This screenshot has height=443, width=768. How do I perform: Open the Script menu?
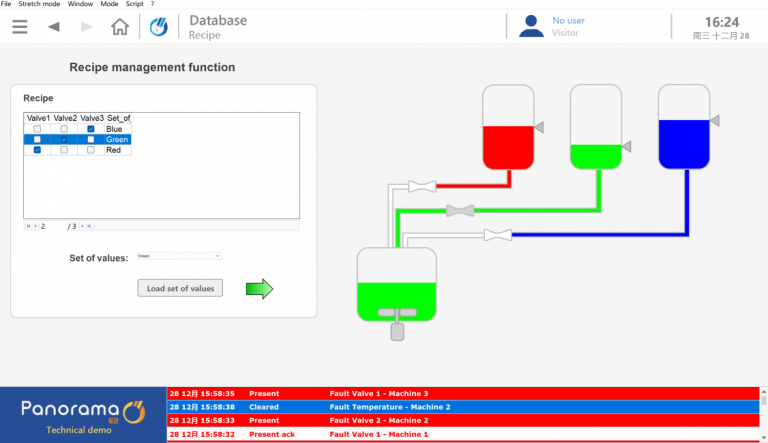[133, 5]
